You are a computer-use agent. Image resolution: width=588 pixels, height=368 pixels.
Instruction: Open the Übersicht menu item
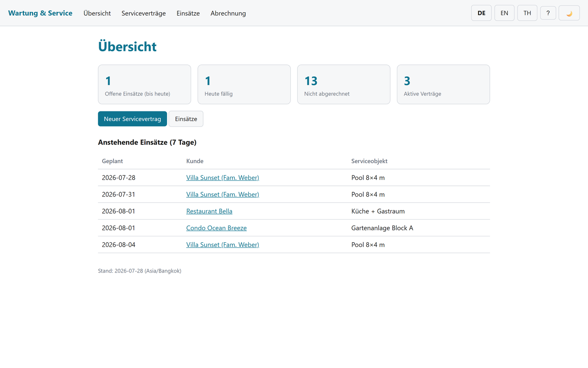point(97,13)
